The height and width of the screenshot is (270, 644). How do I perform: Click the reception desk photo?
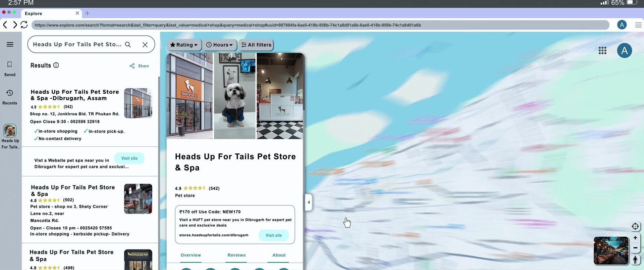pyautogui.click(x=280, y=96)
